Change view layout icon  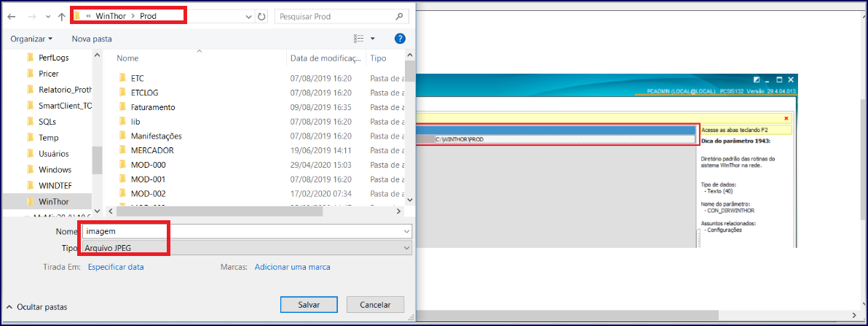359,38
